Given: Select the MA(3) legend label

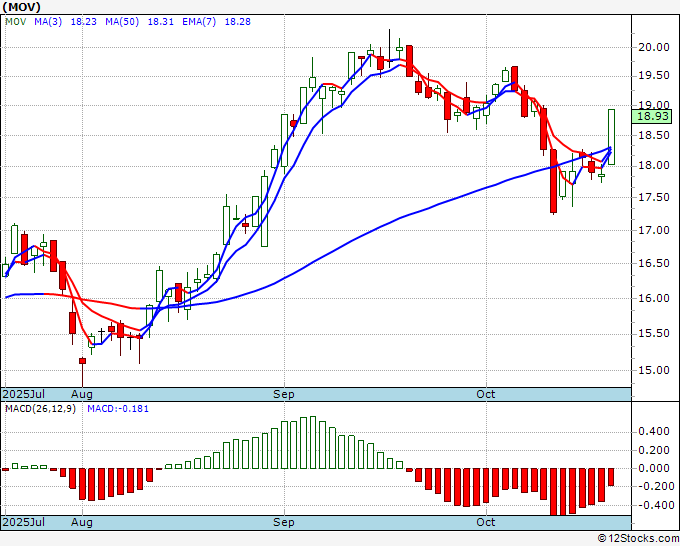Looking at the screenshot, I should (x=48, y=22).
